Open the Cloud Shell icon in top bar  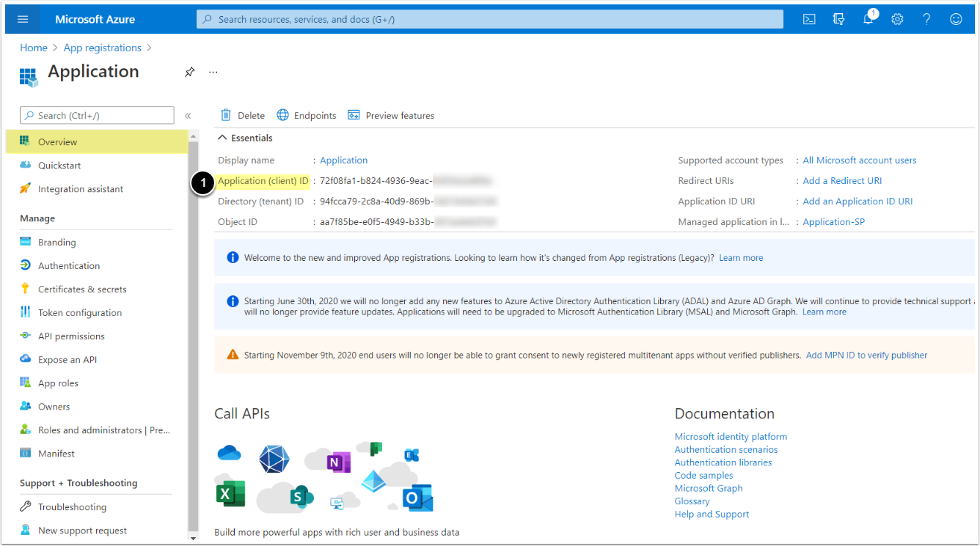pos(809,20)
